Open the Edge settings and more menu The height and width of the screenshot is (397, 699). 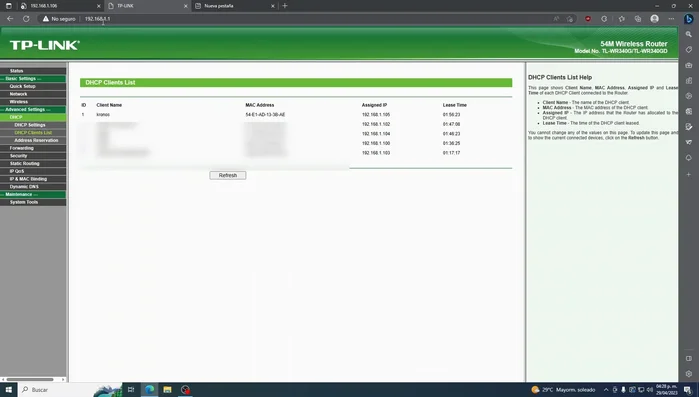pyautogui.click(x=671, y=19)
